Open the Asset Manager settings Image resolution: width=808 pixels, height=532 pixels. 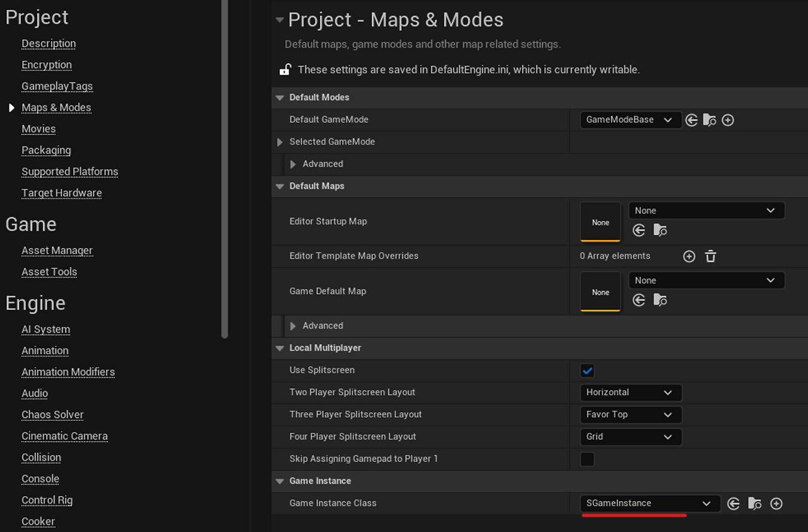[57, 250]
